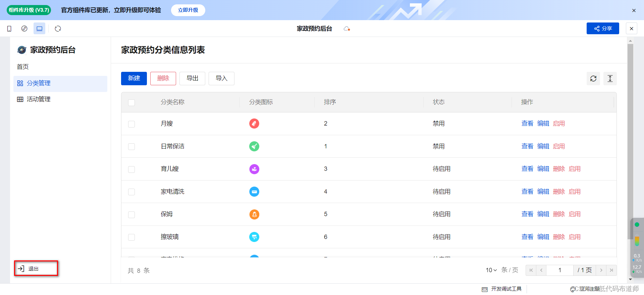
Task: Click the page number input field
Action: pyautogui.click(x=560, y=270)
